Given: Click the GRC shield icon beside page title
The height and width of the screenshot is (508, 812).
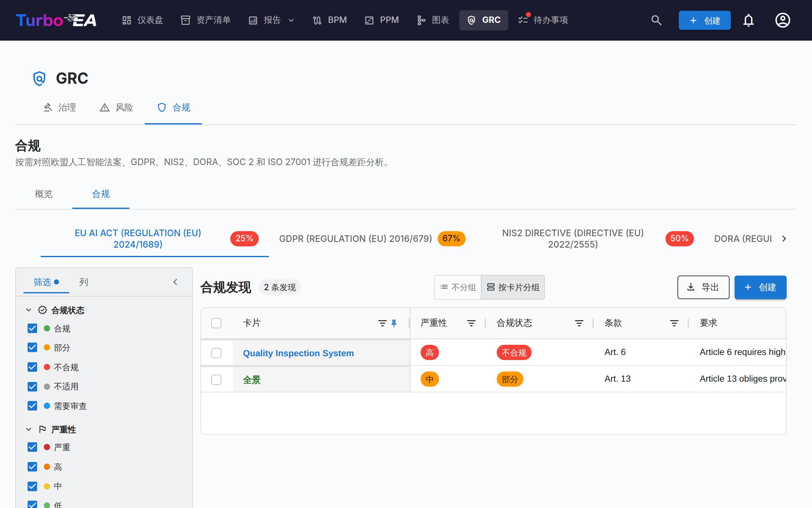Looking at the screenshot, I should coord(39,79).
